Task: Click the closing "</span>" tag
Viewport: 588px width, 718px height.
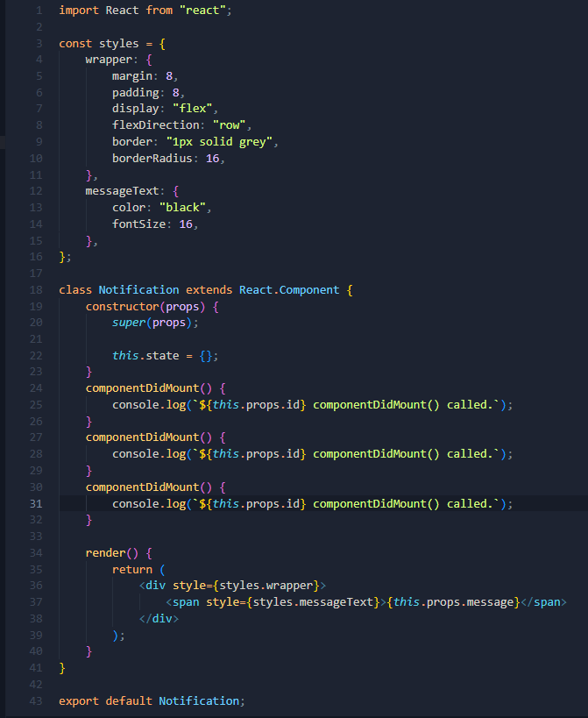Action: coord(543,602)
